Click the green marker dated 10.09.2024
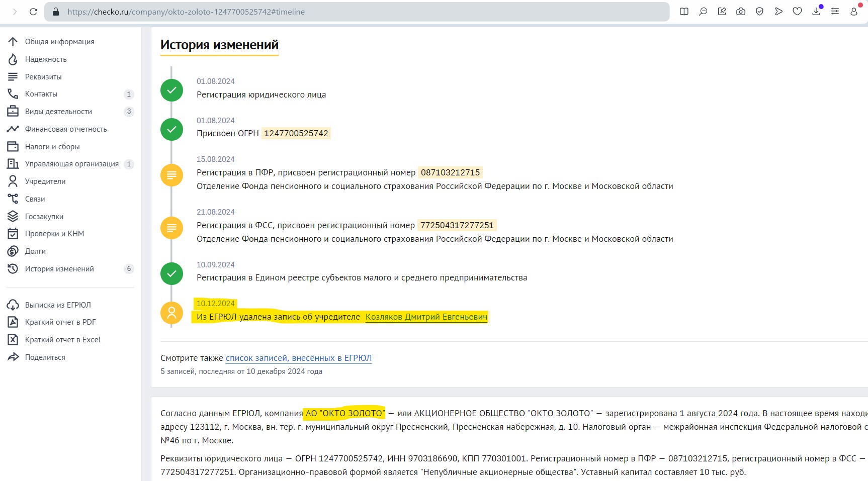Screen dimensions: 868x481 pyautogui.click(x=171, y=274)
